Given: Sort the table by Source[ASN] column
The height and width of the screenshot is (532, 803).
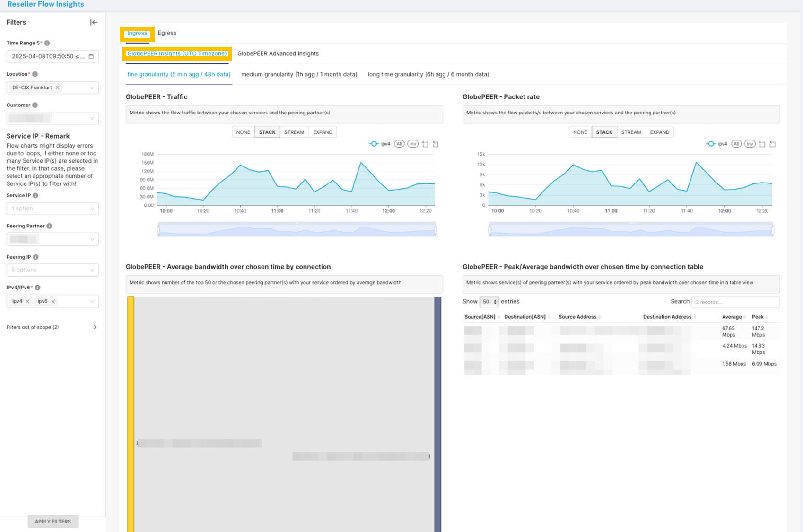Looking at the screenshot, I should point(482,317).
